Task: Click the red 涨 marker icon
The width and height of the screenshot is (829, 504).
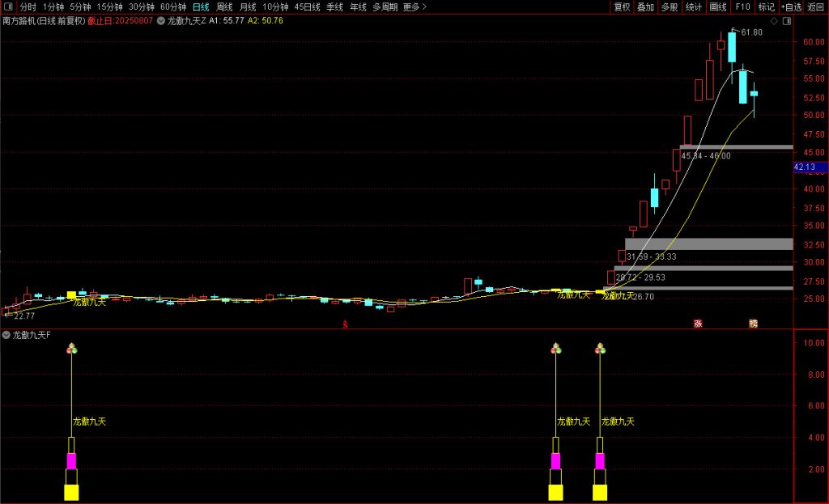Action: 697,324
